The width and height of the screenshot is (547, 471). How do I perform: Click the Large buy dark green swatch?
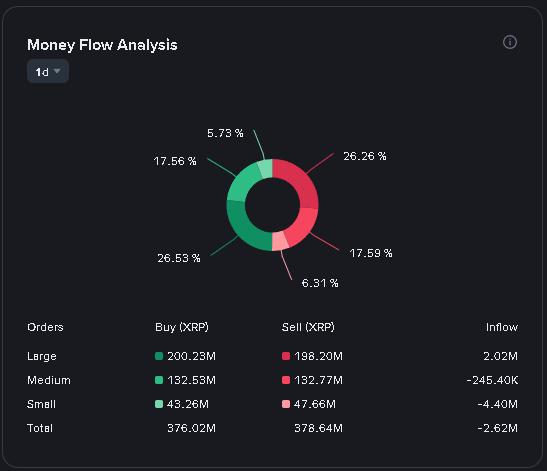[159, 356]
